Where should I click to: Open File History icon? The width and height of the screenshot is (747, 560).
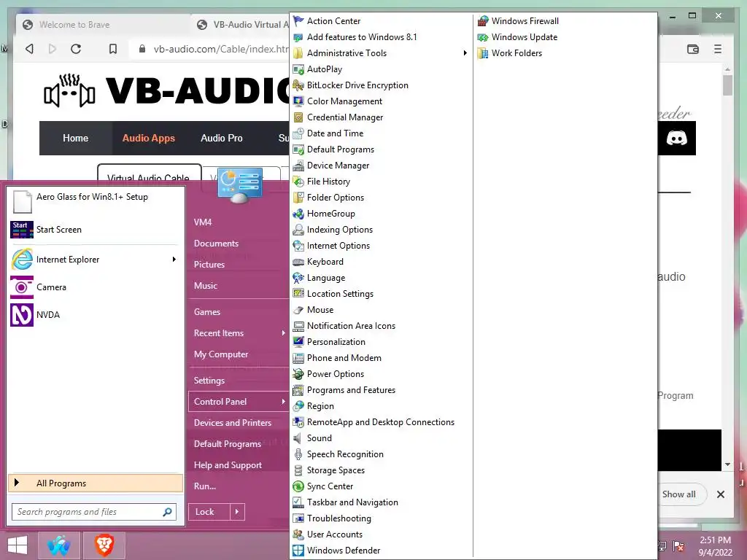pos(298,182)
